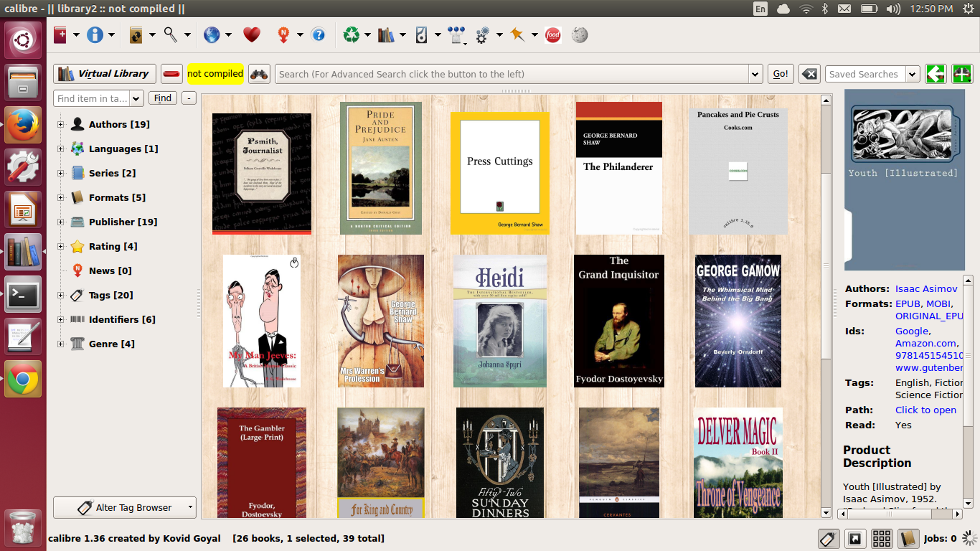
Task: Open the Edit metadata dropdown arrow
Action: coord(110,34)
